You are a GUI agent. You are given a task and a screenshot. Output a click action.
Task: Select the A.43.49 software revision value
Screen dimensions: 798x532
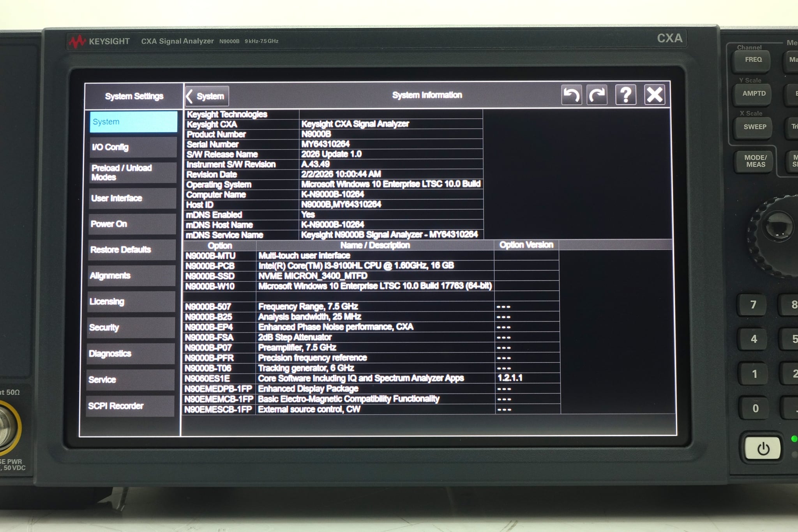tap(315, 164)
